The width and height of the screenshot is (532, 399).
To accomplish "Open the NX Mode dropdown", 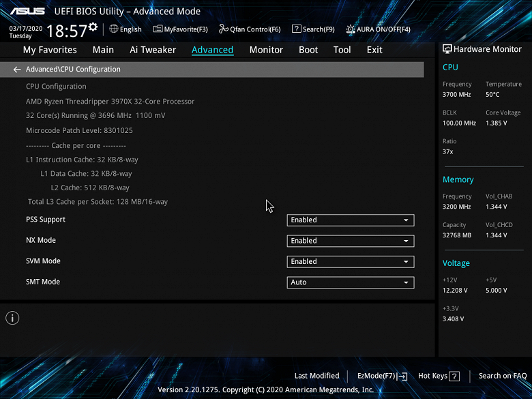I will point(351,241).
